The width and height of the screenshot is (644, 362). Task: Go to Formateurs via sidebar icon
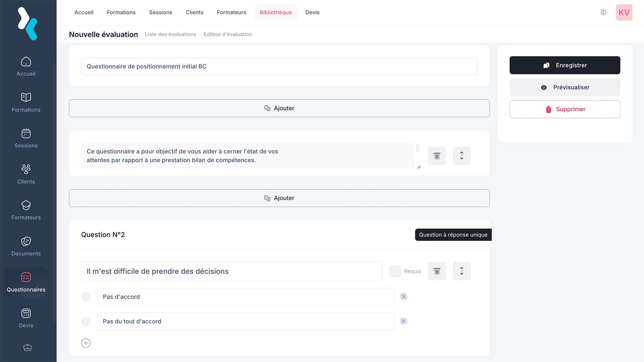(26, 205)
